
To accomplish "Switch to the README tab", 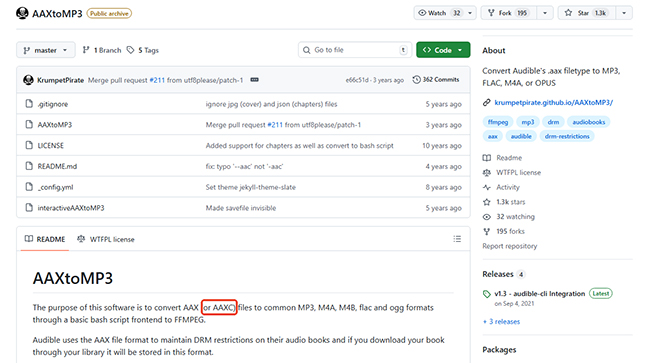I will click(x=45, y=239).
